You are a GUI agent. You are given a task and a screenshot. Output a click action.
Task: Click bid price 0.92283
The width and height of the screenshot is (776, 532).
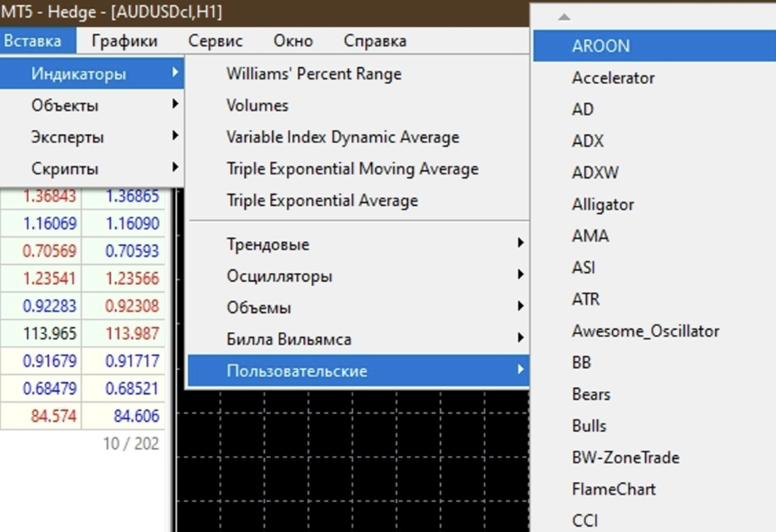[x=50, y=306]
